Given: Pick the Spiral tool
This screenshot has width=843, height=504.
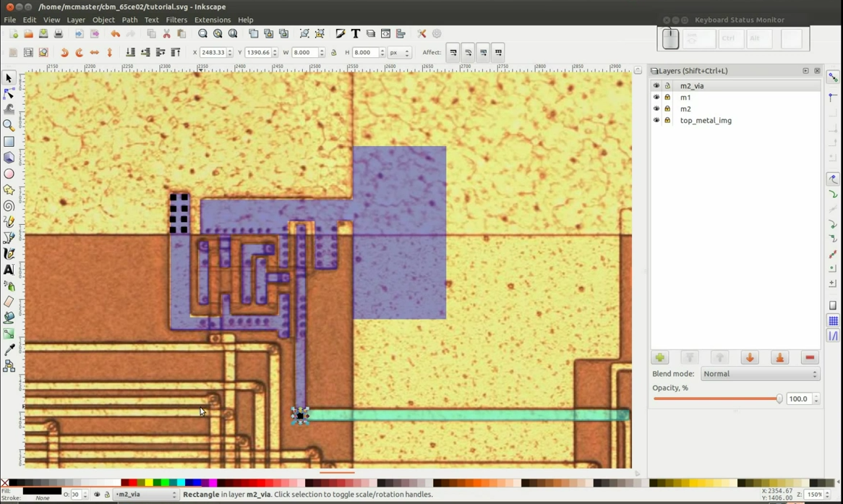Looking at the screenshot, I should point(9,206).
